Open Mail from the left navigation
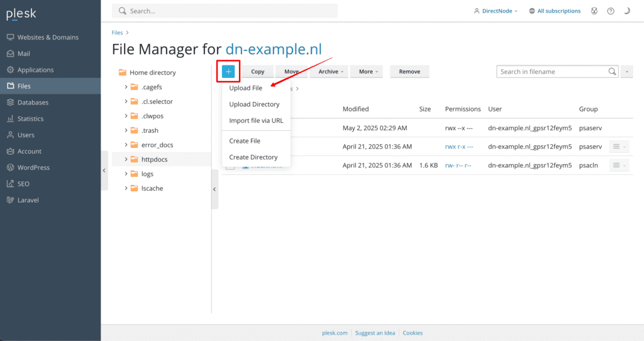This screenshot has width=644, height=341. [24, 53]
